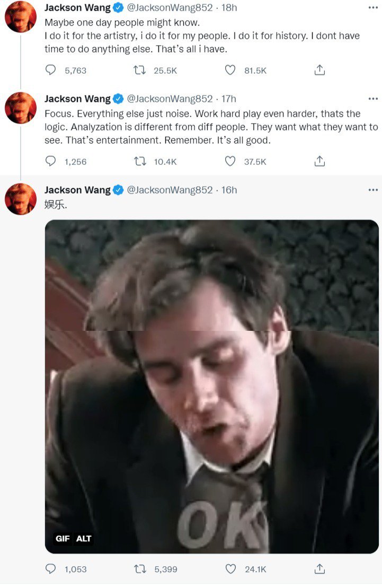
Task: Play the OK GIF in the third tweet
Action: tap(212, 387)
